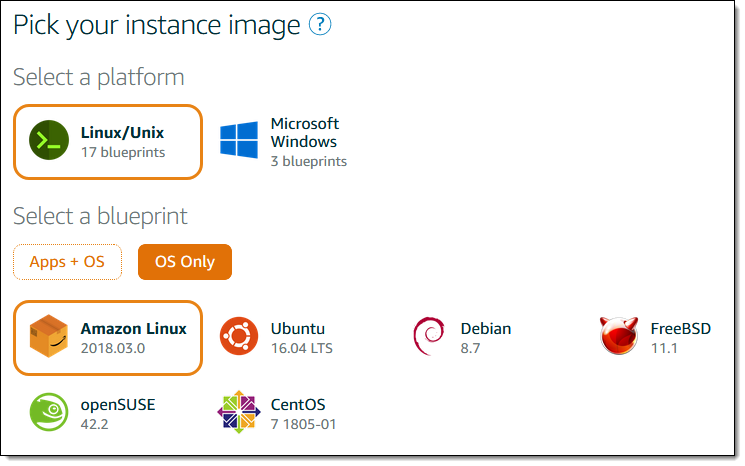Viewport: 745px width, 466px height.
Task: Click the openSUSE chameleon icon
Action: [48, 414]
